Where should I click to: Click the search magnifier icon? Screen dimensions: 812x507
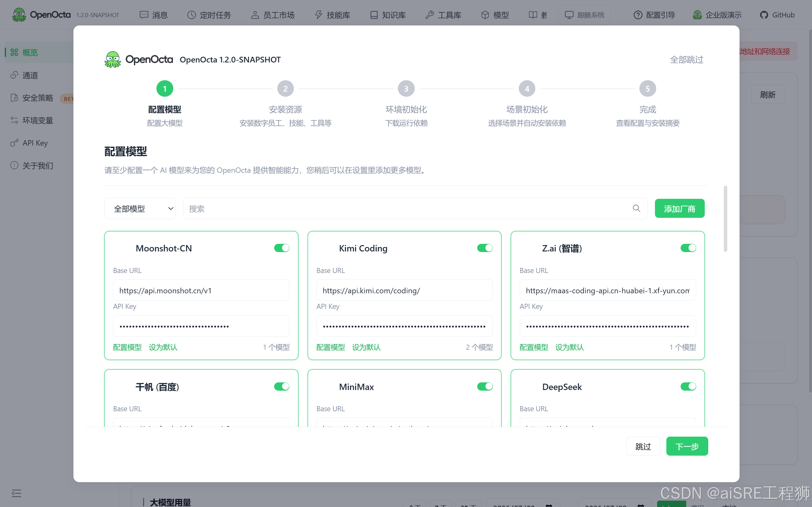pos(637,208)
